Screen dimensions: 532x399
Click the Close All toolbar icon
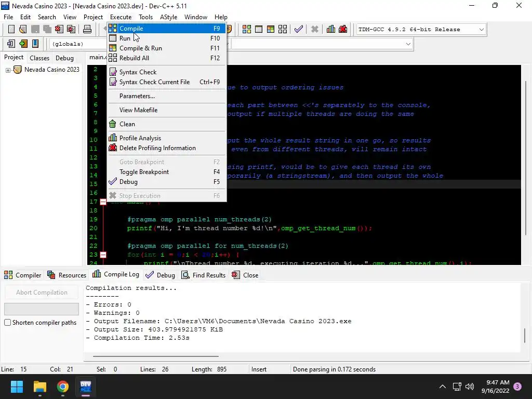point(71,29)
